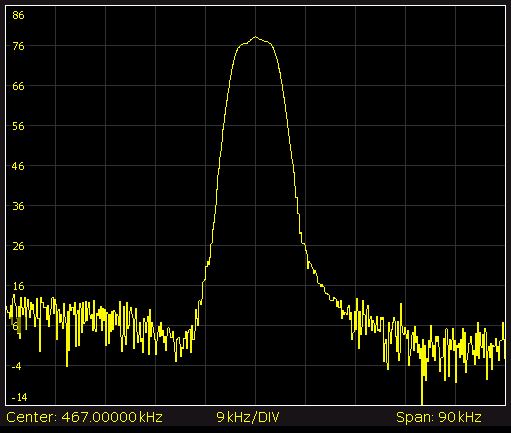Click the 9 kHz/DIV scale label
Image resolution: width=511 pixels, height=433 pixels.
[248, 417]
